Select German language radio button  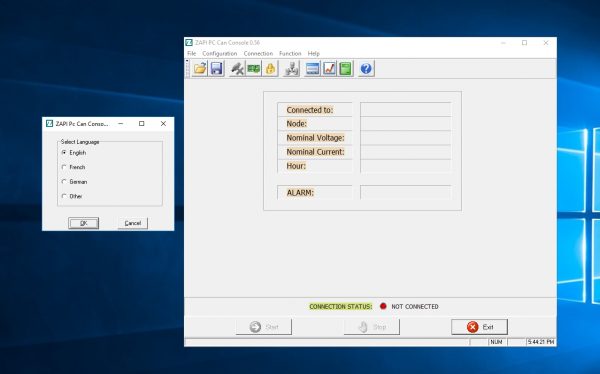pyautogui.click(x=64, y=181)
